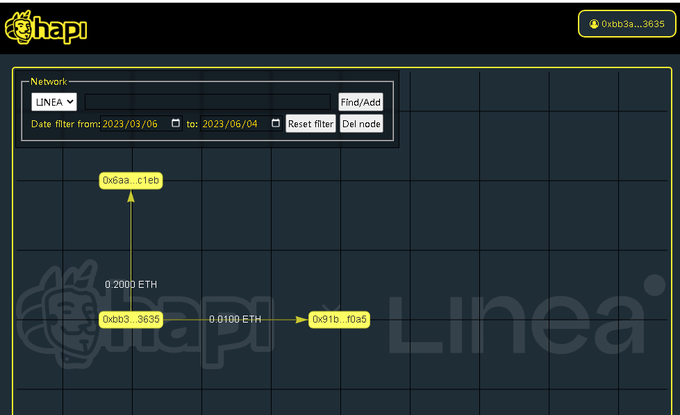Screen dimensions: 680x415
Task: Click the 0.0100 ETH edge label
Action: 235,320
